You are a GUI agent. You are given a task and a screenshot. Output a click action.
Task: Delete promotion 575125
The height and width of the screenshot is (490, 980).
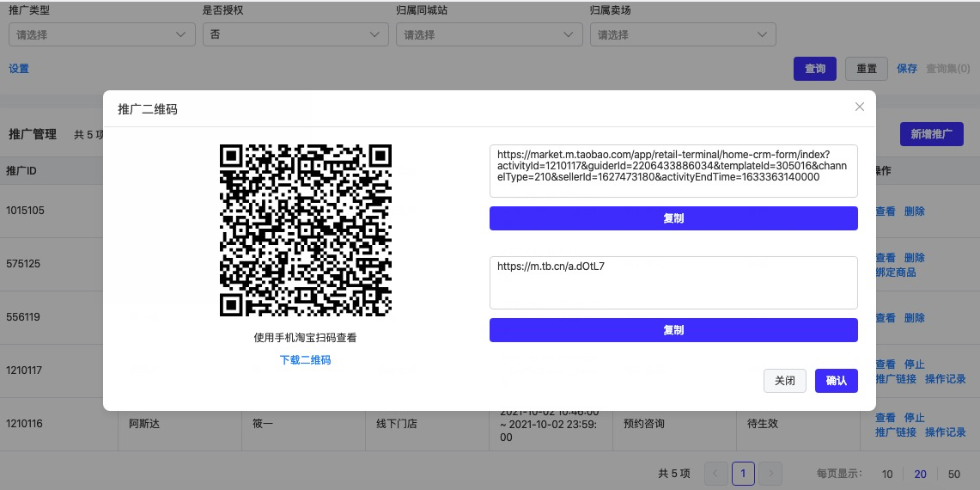[x=915, y=258]
